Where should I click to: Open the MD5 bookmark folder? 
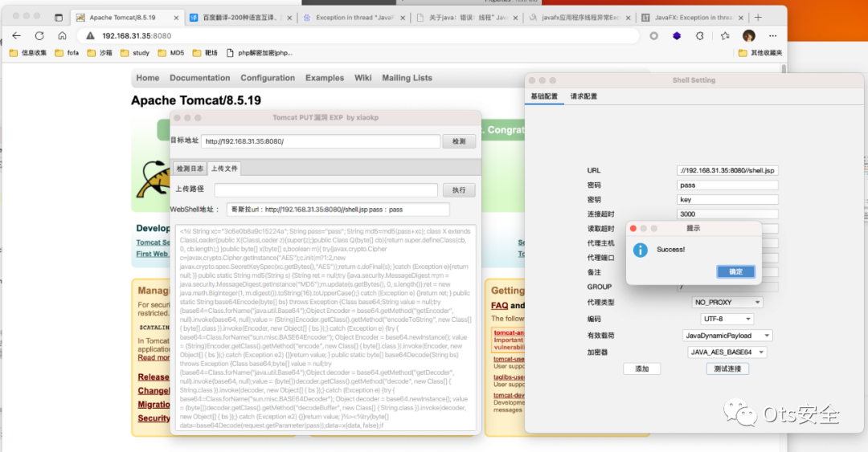point(171,53)
